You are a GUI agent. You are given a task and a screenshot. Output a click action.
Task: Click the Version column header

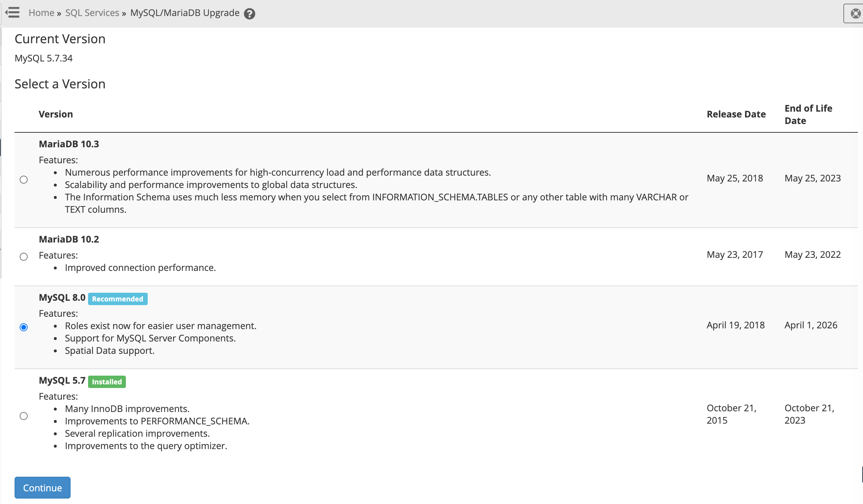(56, 114)
